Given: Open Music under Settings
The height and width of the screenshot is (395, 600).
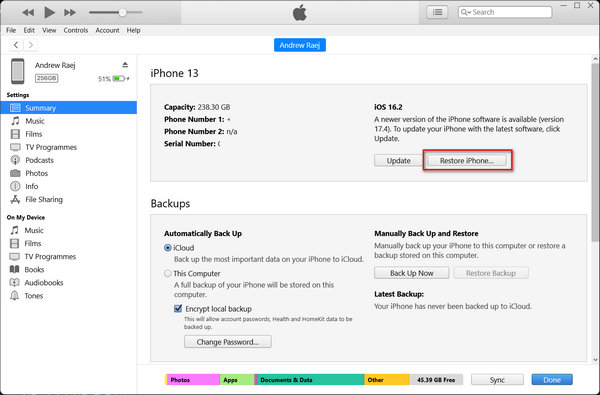Looking at the screenshot, I should coord(68,121).
